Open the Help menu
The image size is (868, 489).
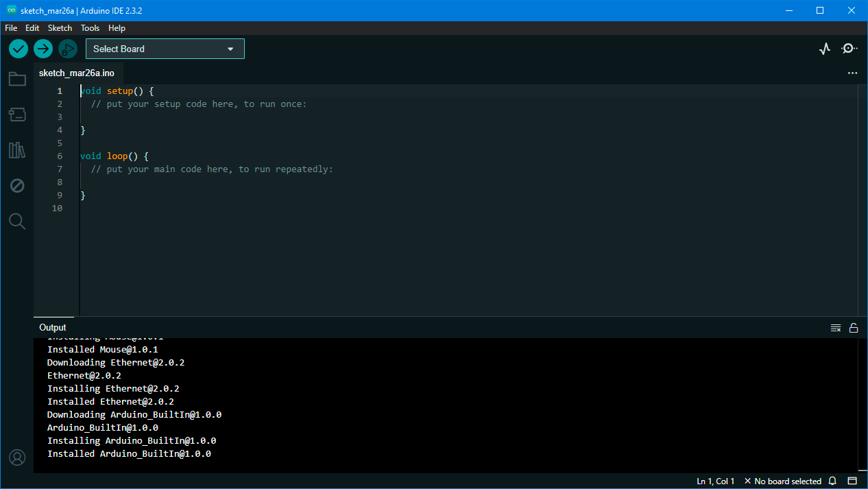point(117,28)
